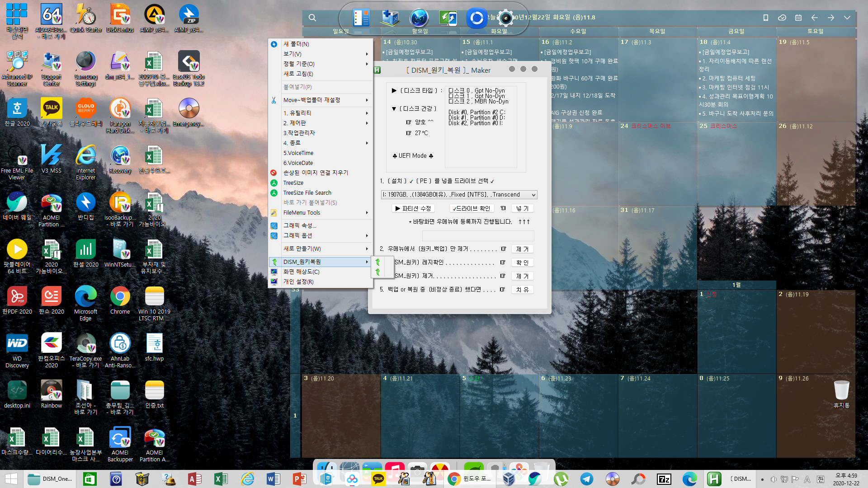The height and width of the screenshot is (488, 868).
Task: Open Chrome desktop shortcut
Action: pyautogui.click(x=120, y=300)
